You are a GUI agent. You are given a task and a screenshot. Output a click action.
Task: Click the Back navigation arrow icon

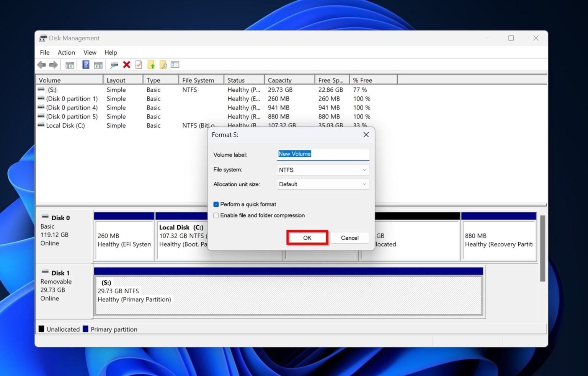tap(42, 65)
